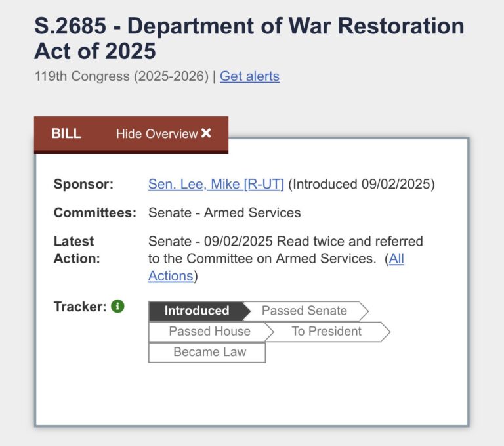
Task: Click the Tracker label
Action: point(79,307)
